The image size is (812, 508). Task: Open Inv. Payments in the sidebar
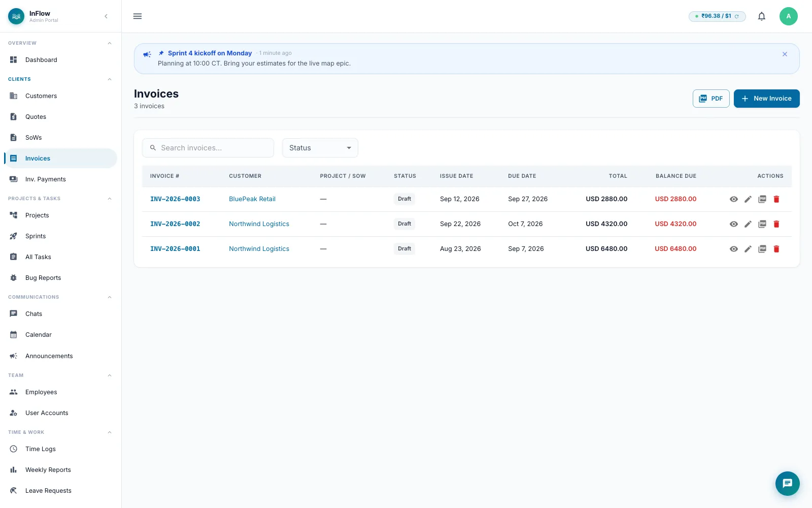pos(60,179)
